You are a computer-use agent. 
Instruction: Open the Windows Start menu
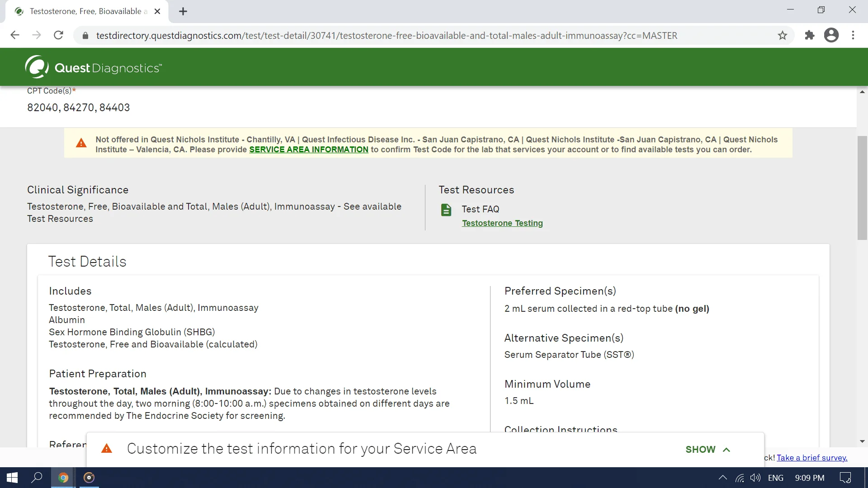pos(12,478)
